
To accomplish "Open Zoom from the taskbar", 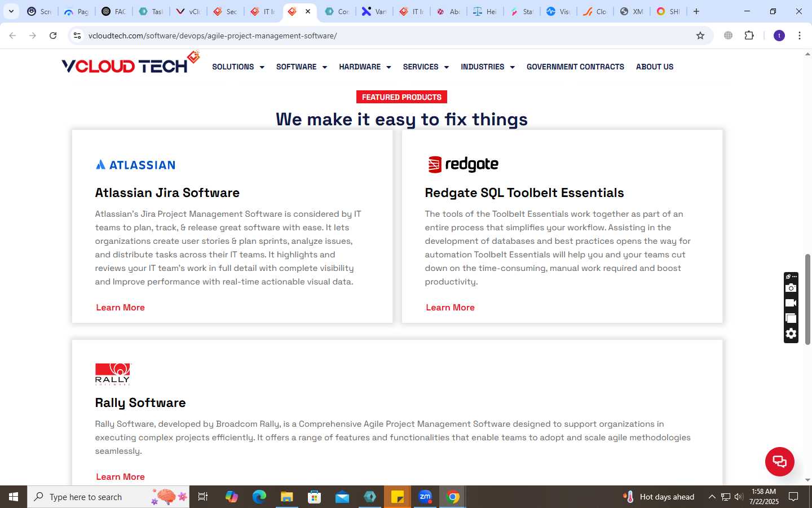I will click(x=425, y=497).
